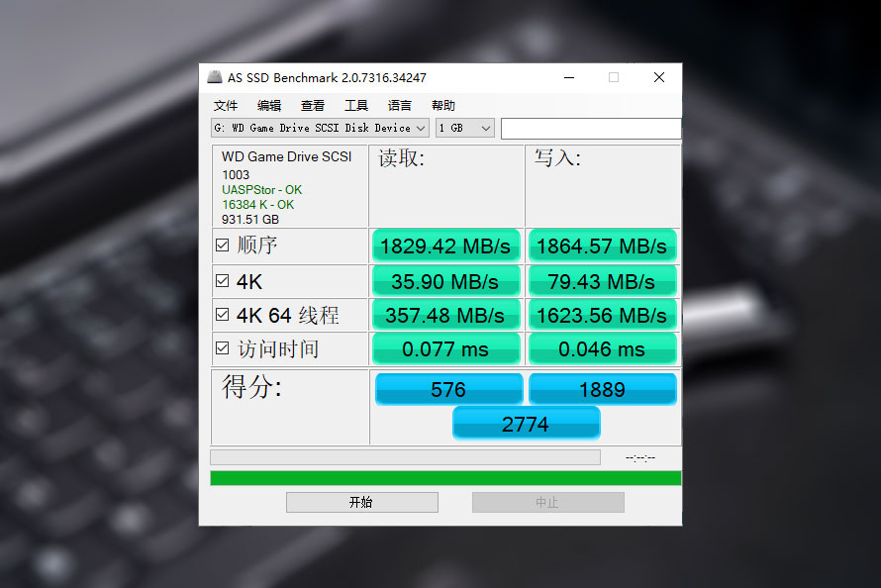
Task: Open the 编辑 menu
Action: tap(268, 105)
